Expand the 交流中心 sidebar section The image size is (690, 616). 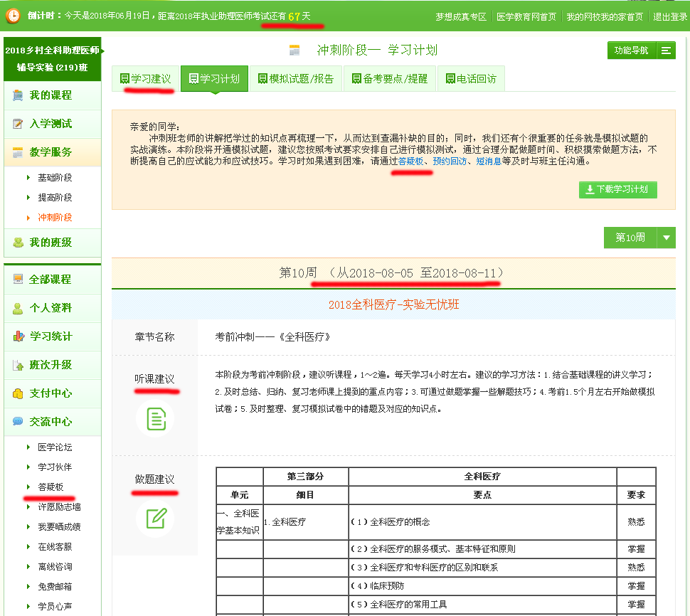(51, 422)
